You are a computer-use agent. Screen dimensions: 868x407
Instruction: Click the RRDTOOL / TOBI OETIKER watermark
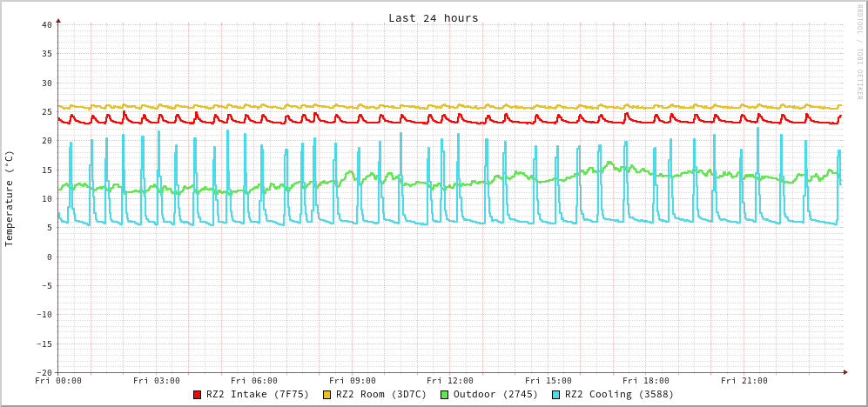click(x=859, y=51)
